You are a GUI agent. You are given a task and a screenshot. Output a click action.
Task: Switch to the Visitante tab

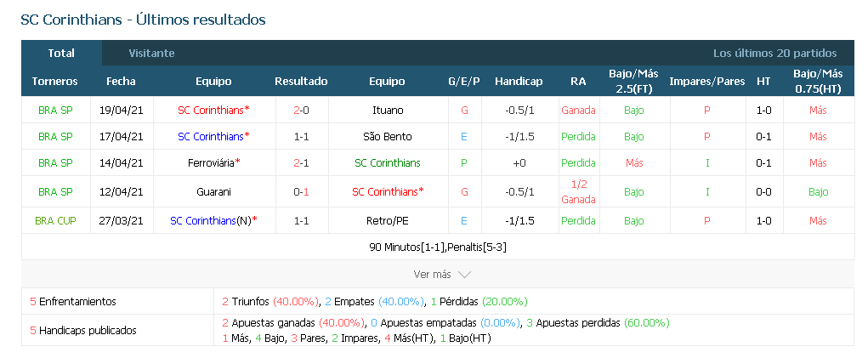(x=151, y=53)
